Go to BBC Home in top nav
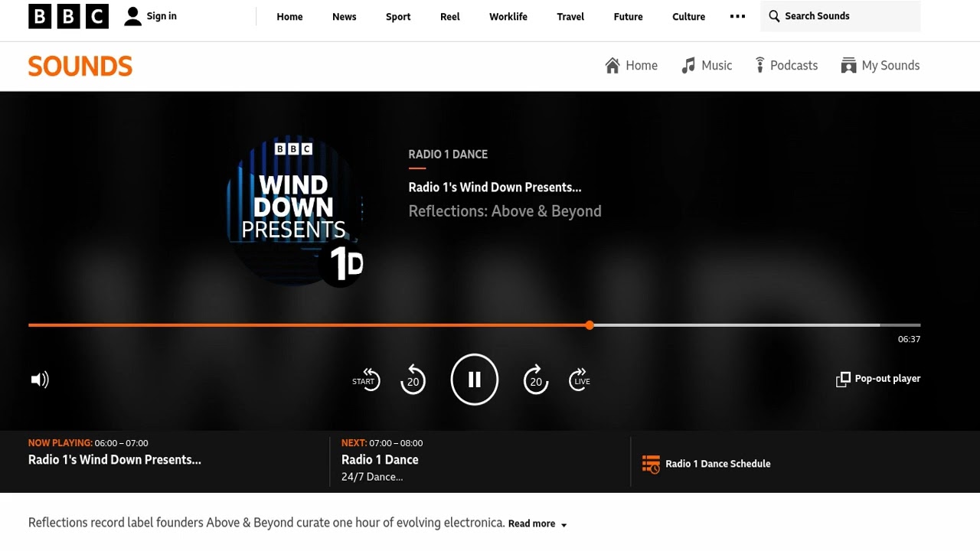 289,17
